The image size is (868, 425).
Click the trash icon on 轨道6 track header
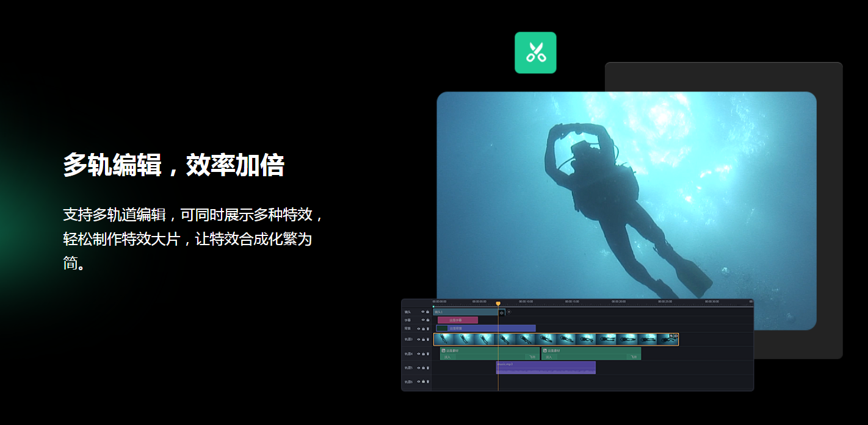(428, 382)
